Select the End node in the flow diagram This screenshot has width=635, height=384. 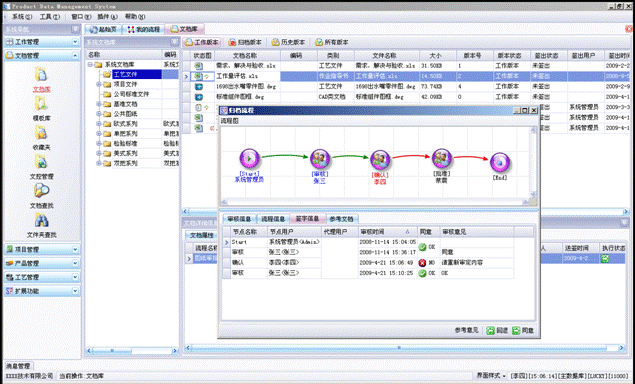click(x=500, y=162)
